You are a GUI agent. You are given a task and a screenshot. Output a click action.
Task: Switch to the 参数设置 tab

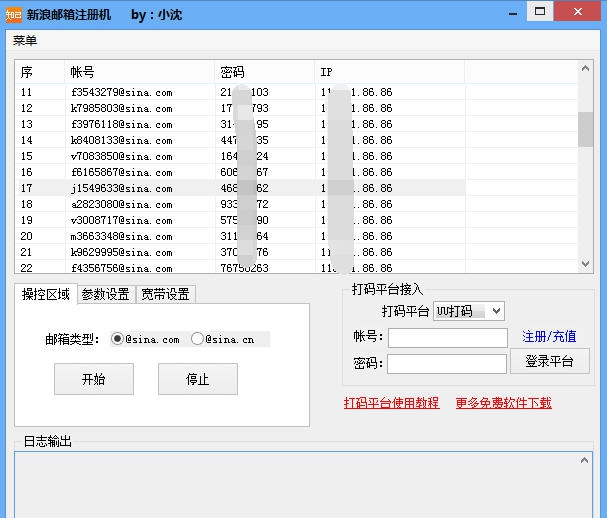[x=106, y=295]
